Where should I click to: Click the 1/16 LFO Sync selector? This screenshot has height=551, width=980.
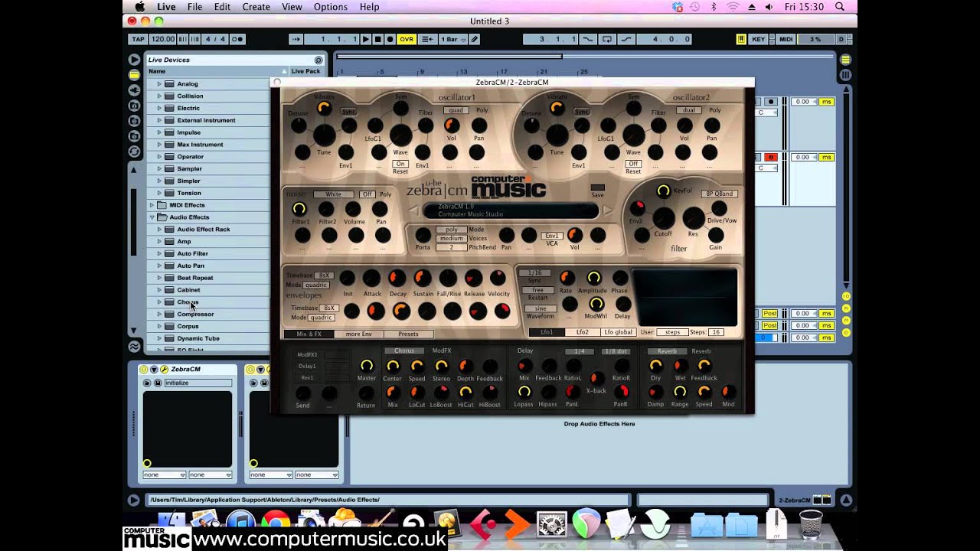pos(535,273)
